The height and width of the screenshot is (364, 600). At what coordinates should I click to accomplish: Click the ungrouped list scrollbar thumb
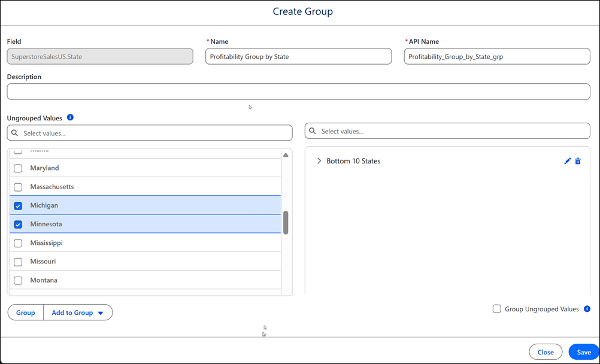286,222
